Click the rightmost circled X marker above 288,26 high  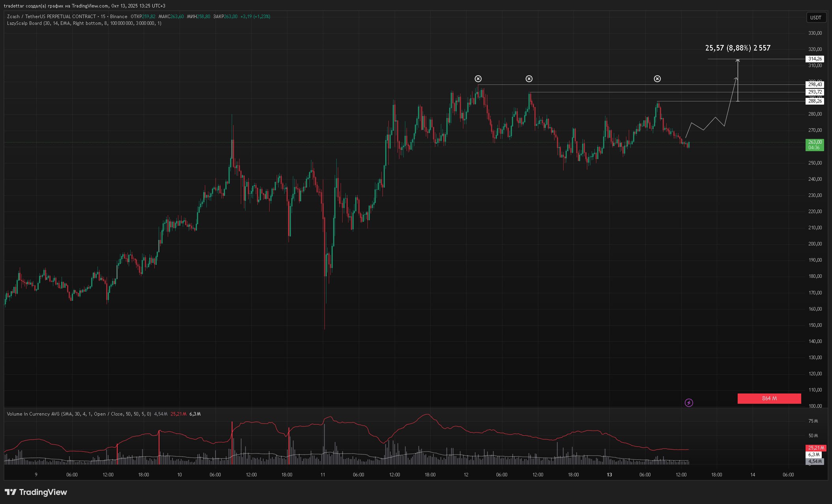(657, 79)
